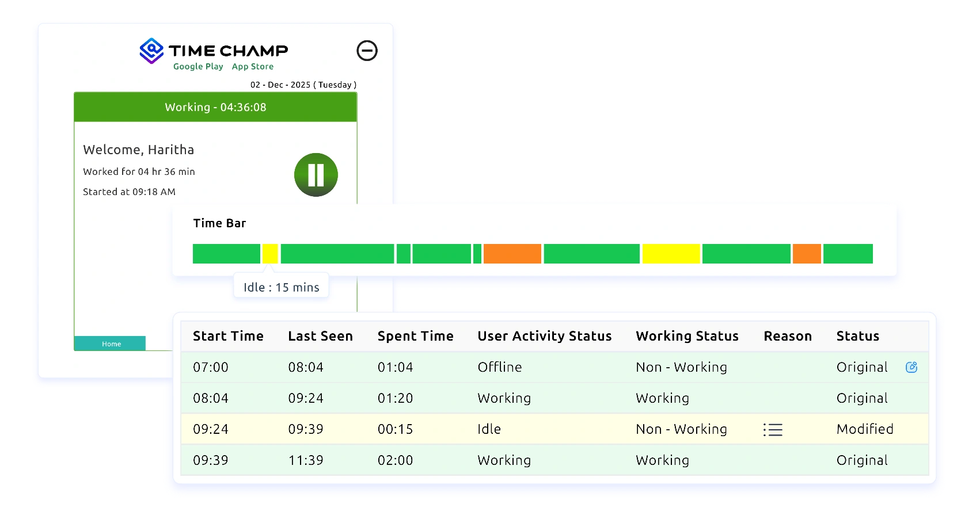Click the Time Champ logo icon
The image size is (980, 519).
(150, 51)
